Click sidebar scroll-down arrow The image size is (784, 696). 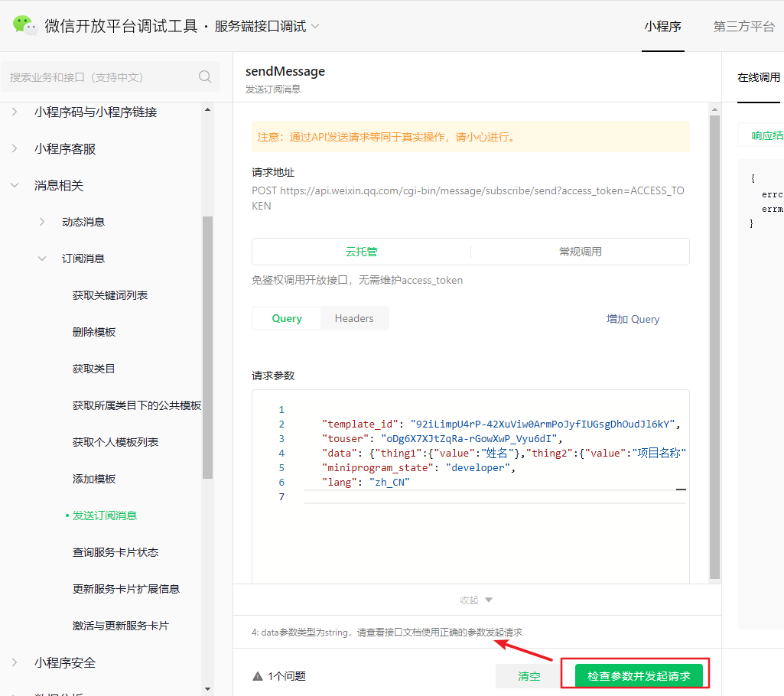pos(207,689)
